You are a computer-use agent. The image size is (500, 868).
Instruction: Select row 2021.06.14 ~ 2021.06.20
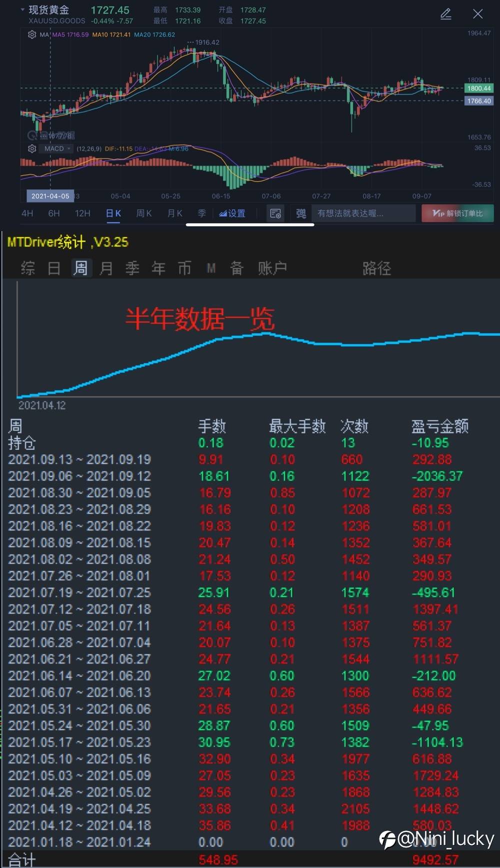coord(250,675)
